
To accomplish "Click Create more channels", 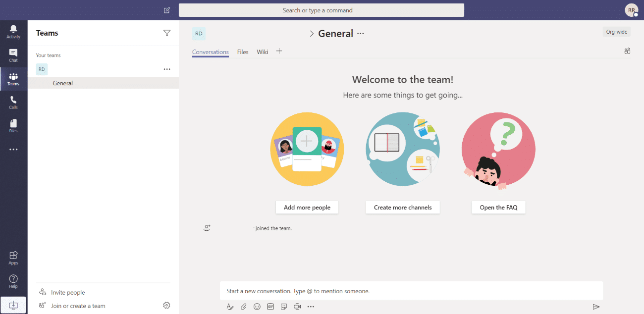I will [x=402, y=207].
